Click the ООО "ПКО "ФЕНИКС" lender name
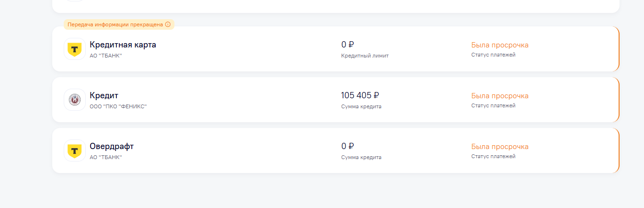Screen dimensions: 644x208 118,106
